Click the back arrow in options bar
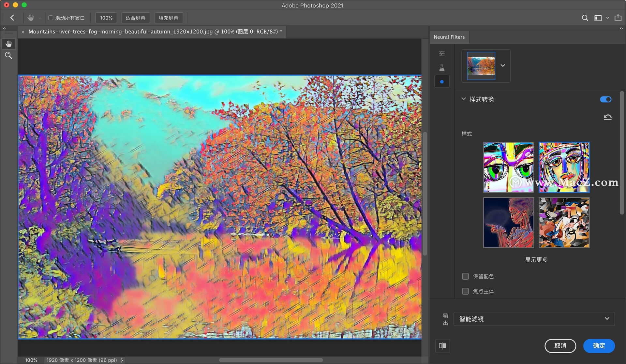Image resolution: width=626 pixels, height=364 pixels. 12,18
